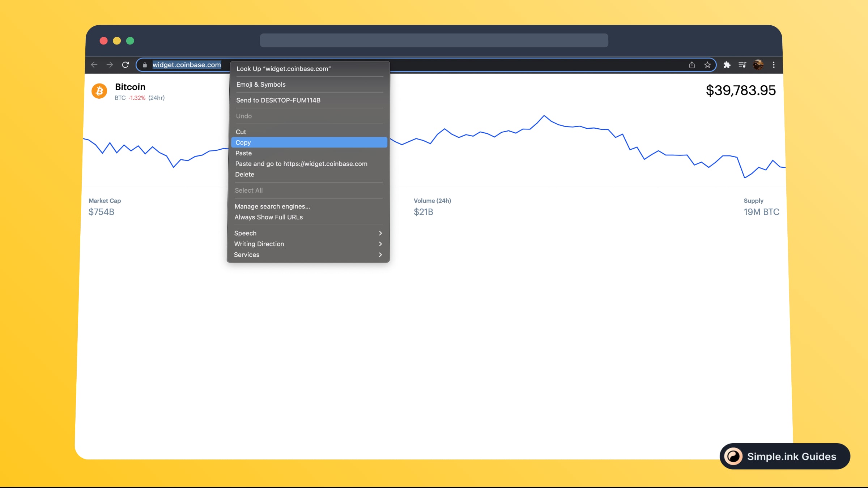Click the Market Cap value $754B
This screenshot has width=868, height=488.
point(101,212)
